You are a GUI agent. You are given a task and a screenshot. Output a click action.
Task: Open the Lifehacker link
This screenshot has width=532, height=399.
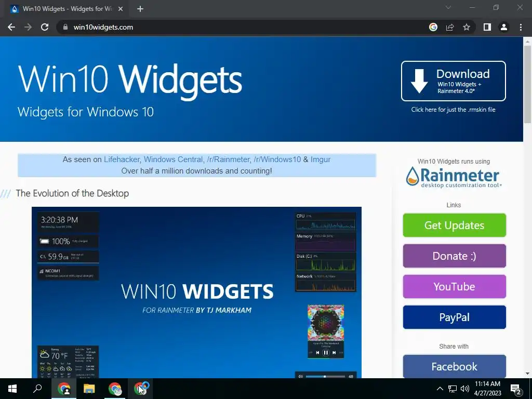tap(122, 159)
